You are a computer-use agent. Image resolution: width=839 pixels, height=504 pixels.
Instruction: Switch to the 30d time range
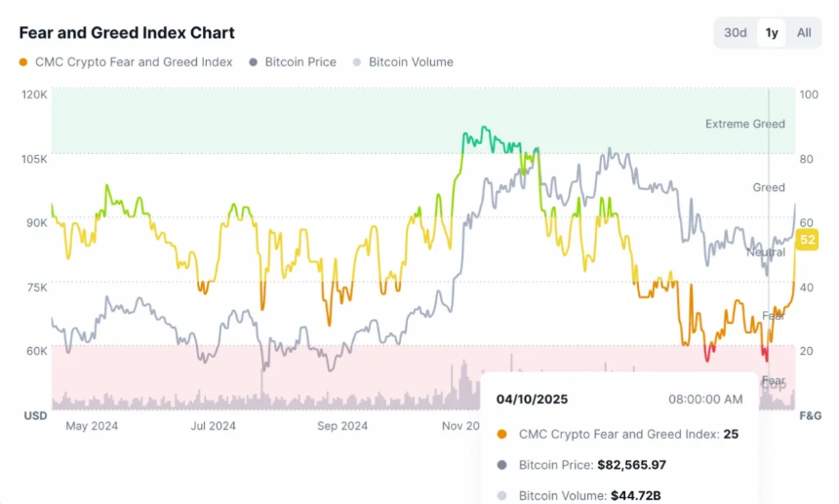coord(736,33)
